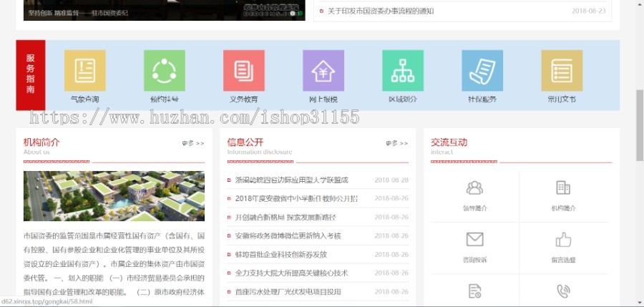
Task: Click the 留言选登 thumbs-up icon
Action: coord(563,239)
